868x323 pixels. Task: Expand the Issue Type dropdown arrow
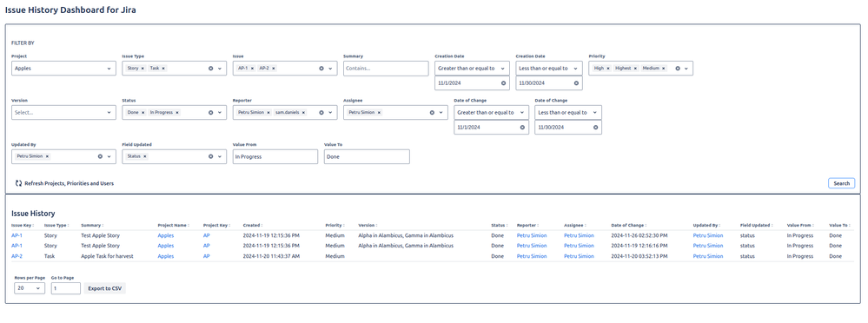coord(220,68)
